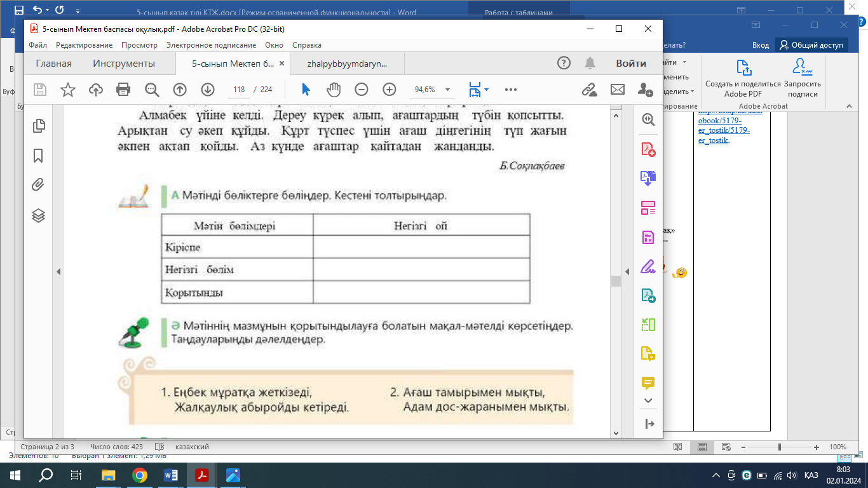Open the Справка menu
This screenshot has width=868, height=488.
point(307,45)
